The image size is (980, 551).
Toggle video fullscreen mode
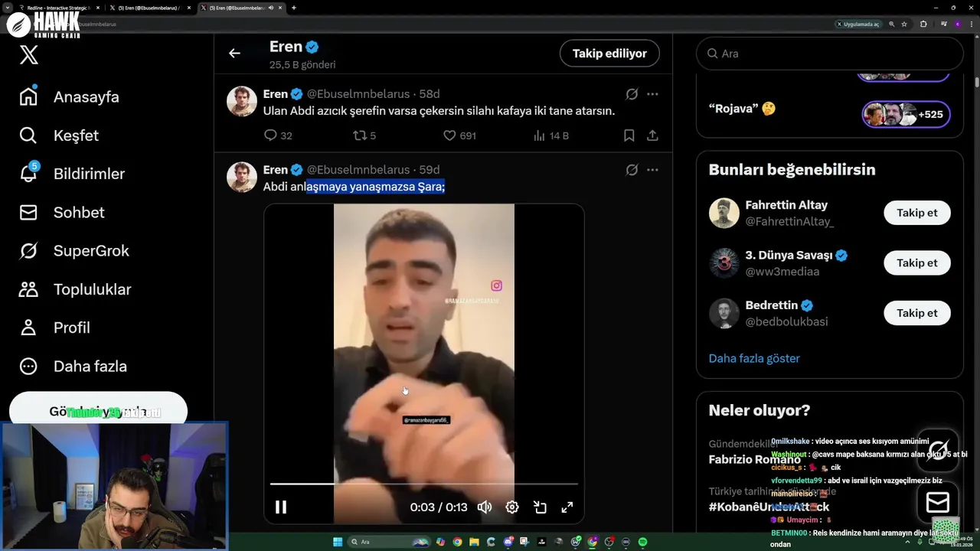567,507
